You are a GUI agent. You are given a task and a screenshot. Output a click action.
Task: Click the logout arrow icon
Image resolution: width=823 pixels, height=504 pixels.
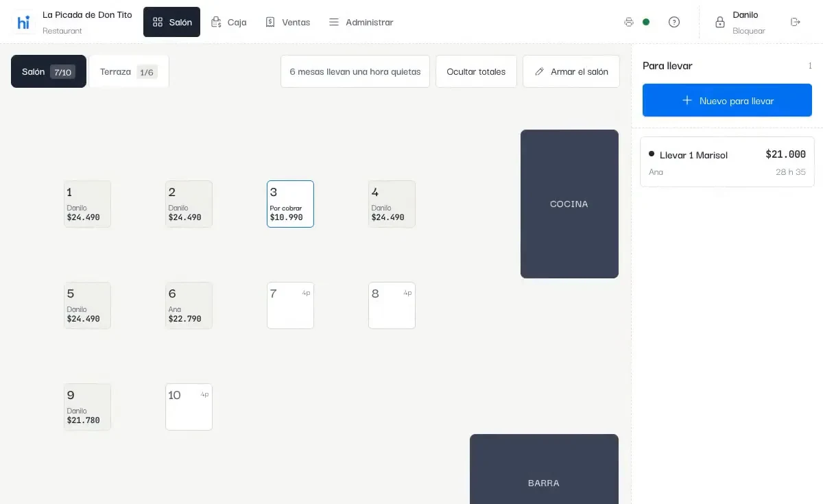pos(796,22)
